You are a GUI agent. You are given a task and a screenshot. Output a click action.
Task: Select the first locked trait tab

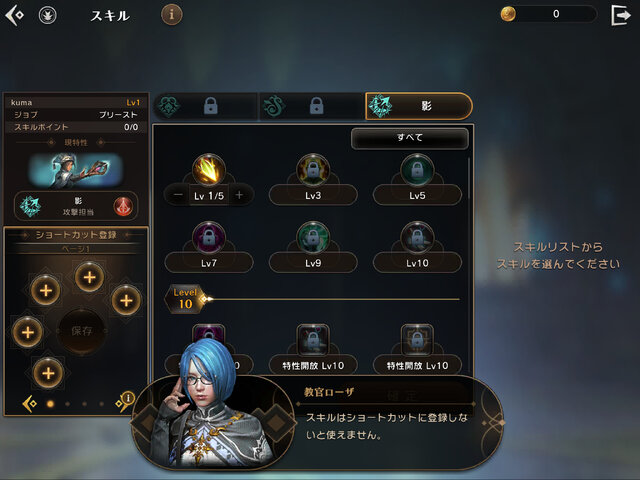tap(206, 106)
